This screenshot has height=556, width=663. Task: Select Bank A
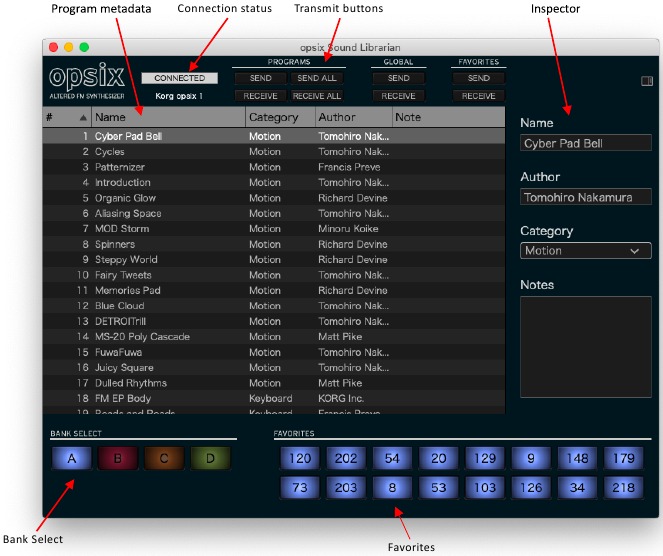click(x=72, y=458)
